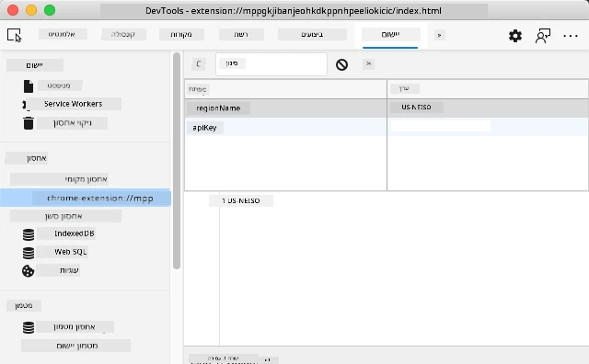Switch to the אלמנטים tab
The width and height of the screenshot is (589, 364).
point(63,34)
